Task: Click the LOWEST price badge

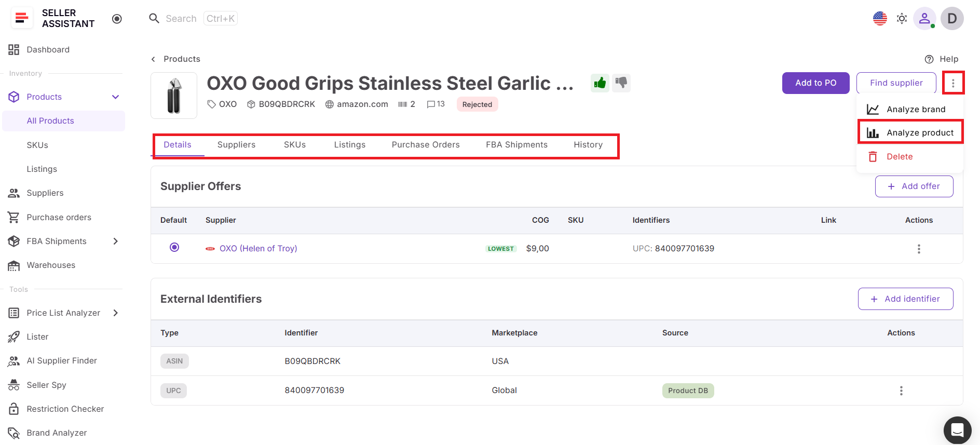Action: 501,249
